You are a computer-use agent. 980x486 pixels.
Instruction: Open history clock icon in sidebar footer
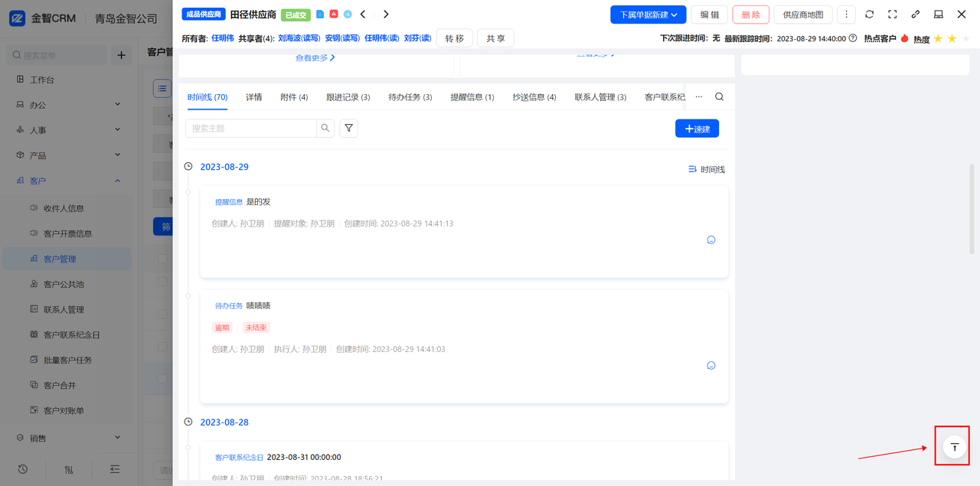pyautogui.click(x=23, y=469)
